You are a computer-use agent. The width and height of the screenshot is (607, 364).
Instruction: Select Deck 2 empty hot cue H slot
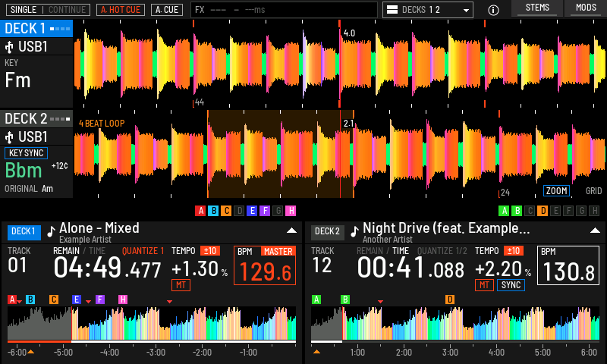coord(594,211)
